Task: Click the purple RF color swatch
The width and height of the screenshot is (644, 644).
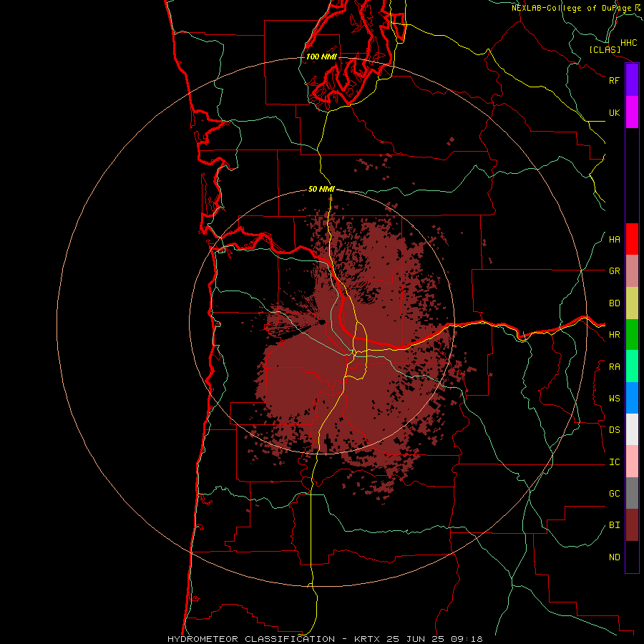Action: click(x=632, y=80)
